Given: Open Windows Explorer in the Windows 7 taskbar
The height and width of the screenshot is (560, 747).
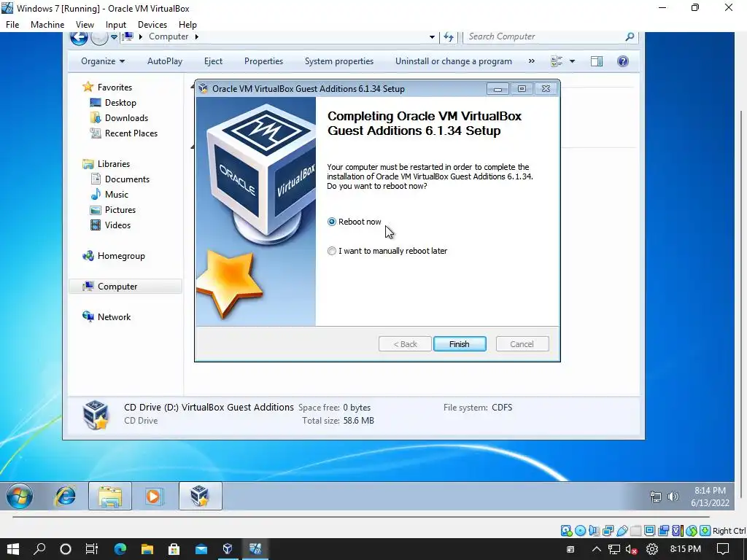Looking at the screenshot, I should [110, 496].
